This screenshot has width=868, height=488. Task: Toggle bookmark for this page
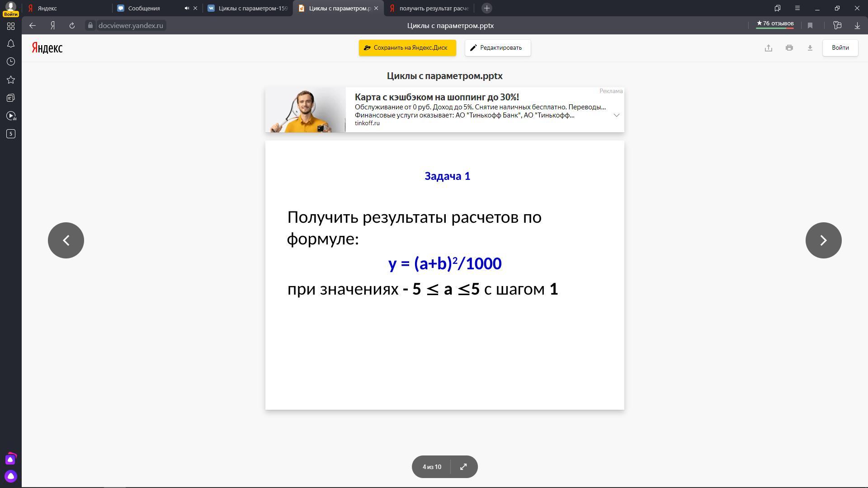[x=810, y=26]
